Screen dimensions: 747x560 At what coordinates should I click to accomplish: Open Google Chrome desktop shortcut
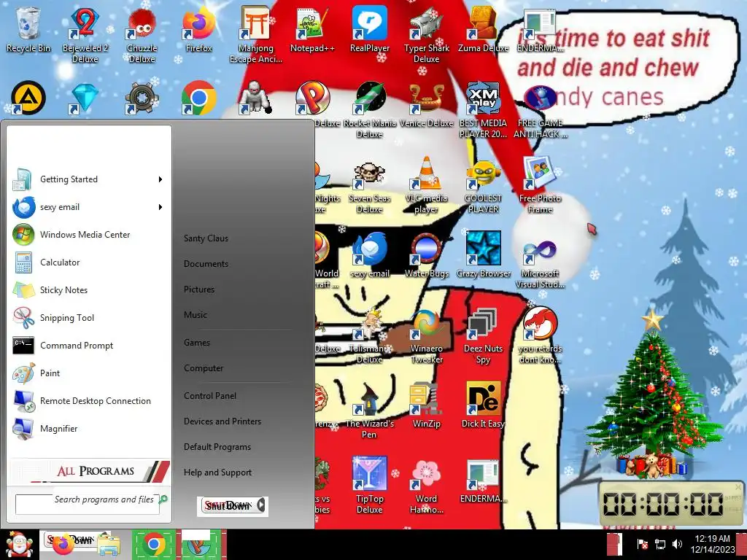click(x=198, y=98)
